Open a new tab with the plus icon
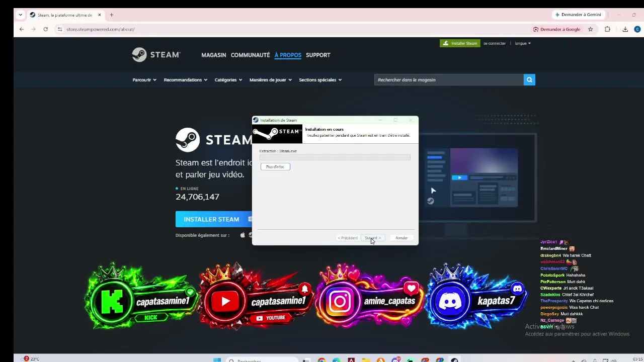 112,15
